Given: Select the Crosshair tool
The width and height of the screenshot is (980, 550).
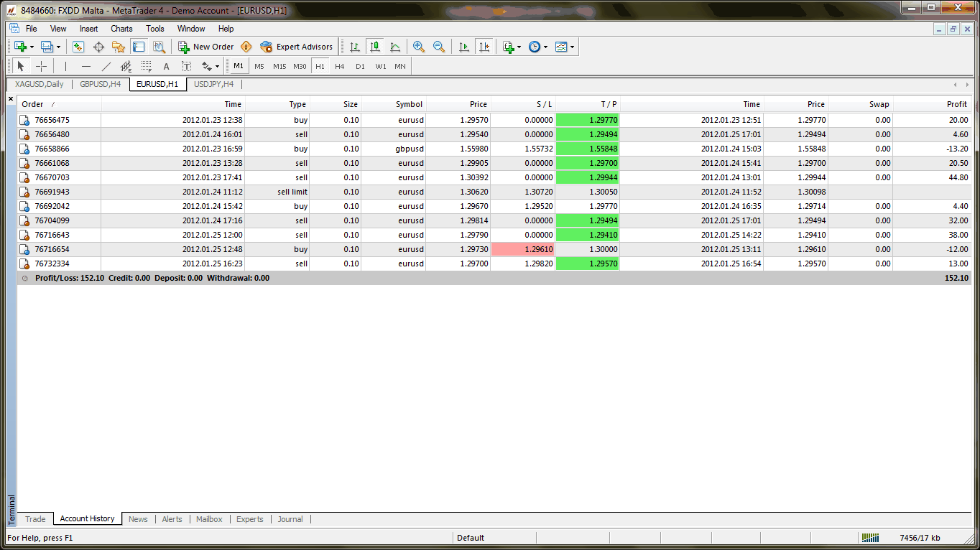Looking at the screenshot, I should pyautogui.click(x=41, y=66).
